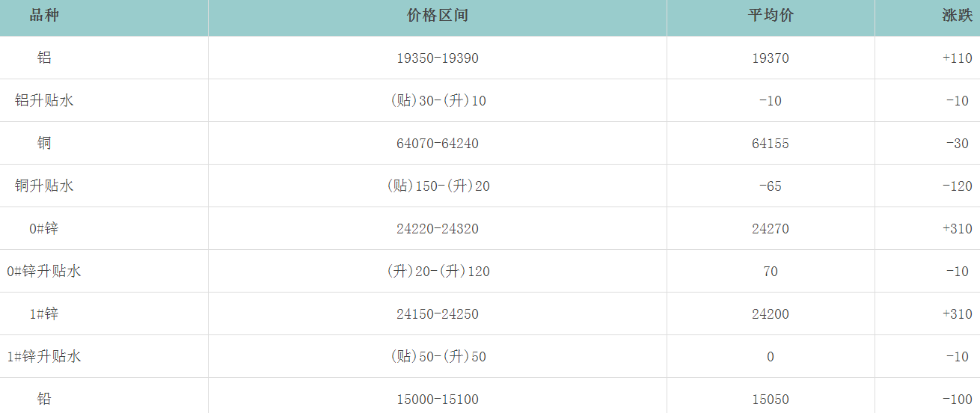
Task: Select the 平均价 column header
Action: coord(771,16)
